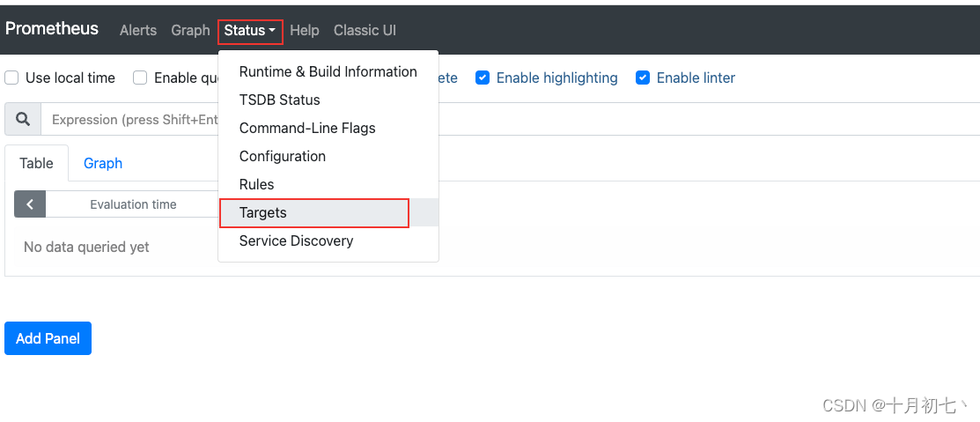The height and width of the screenshot is (422, 980).
Task: Click the 'No data queried yet' message
Action: coord(86,247)
